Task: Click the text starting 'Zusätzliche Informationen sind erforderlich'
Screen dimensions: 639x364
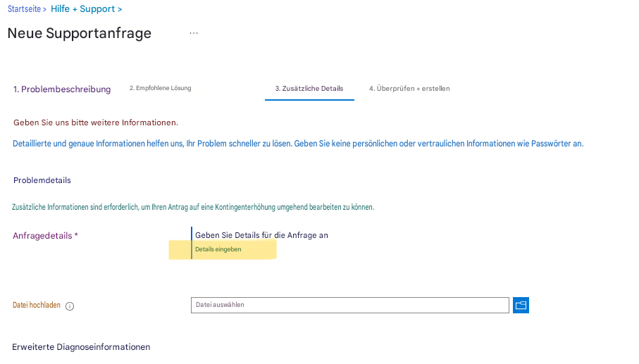Action: click(x=193, y=207)
